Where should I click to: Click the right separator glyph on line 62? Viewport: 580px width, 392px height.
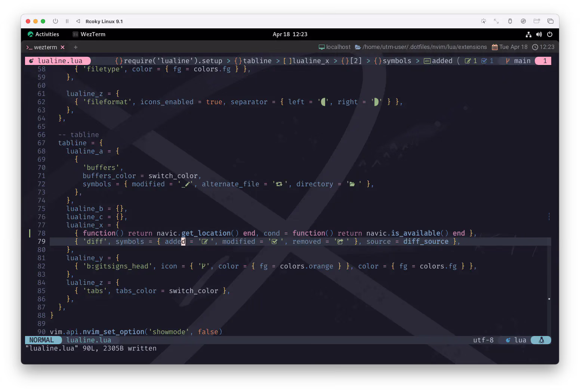(x=377, y=102)
